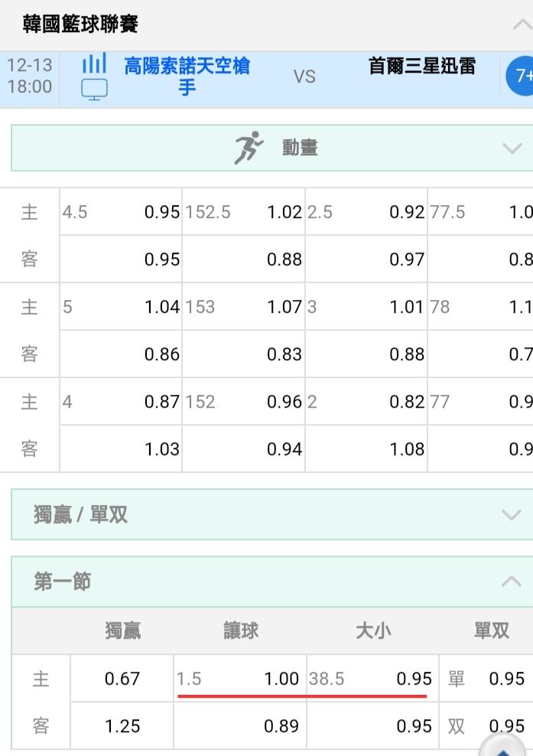Pick away odds 0.83 for total 153
The width and height of the screenshot is (533, 756).
point(243,354)
